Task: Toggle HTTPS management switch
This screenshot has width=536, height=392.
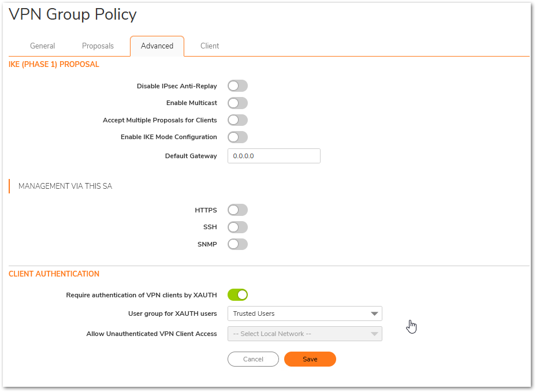Action: click(237, 210)
